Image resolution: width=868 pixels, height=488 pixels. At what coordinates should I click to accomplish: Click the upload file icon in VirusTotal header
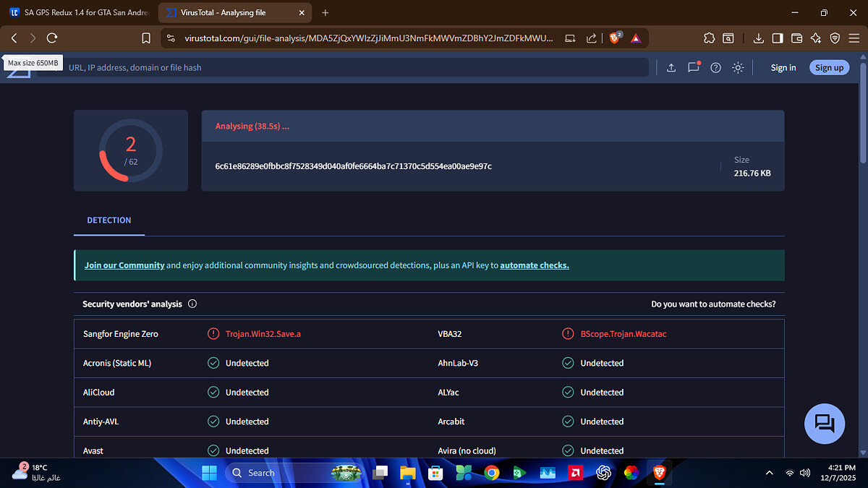(x=671, y=67)
